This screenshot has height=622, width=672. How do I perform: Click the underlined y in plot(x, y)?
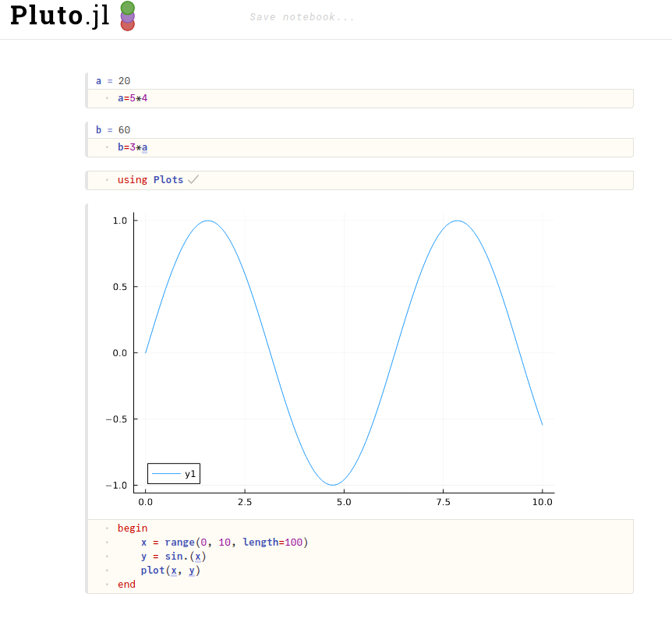coord(193,571)
